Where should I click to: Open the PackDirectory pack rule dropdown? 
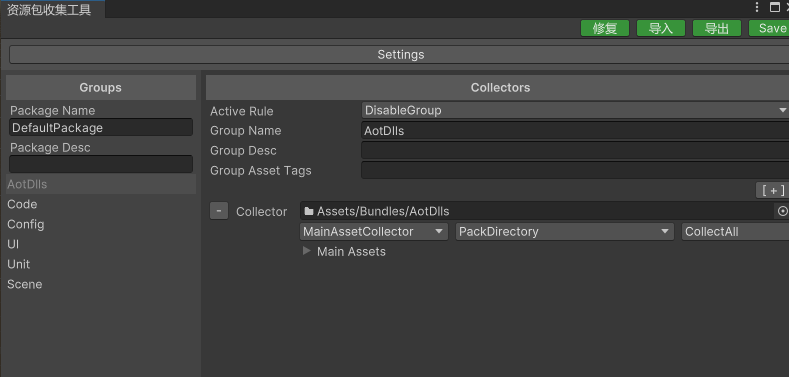point(565,232)
